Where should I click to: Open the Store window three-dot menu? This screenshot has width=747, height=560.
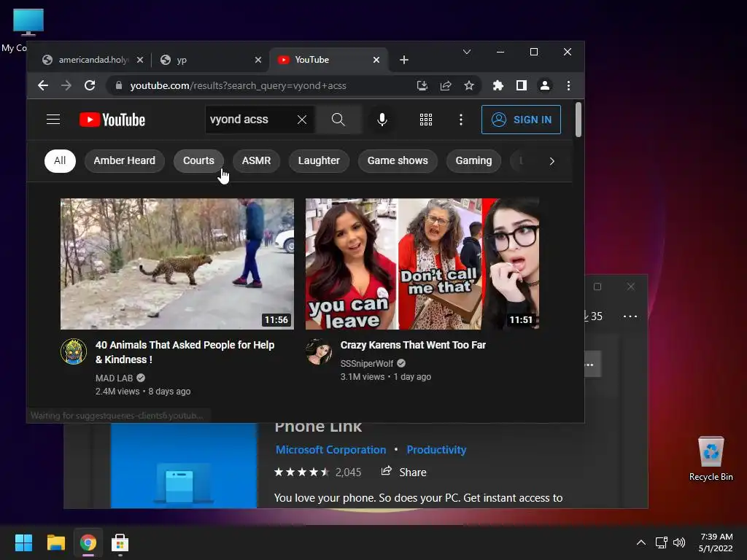pyautogui.click(x=630, y=316)
